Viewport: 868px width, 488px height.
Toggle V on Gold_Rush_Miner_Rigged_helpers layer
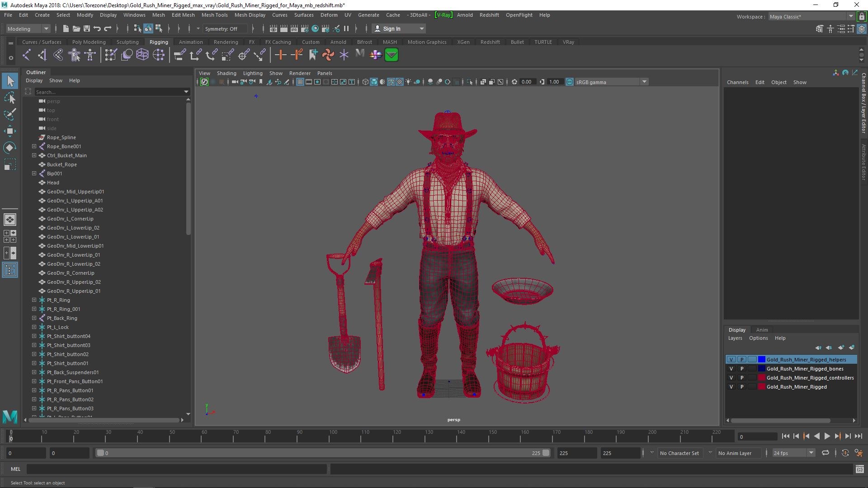pos(731,360)
